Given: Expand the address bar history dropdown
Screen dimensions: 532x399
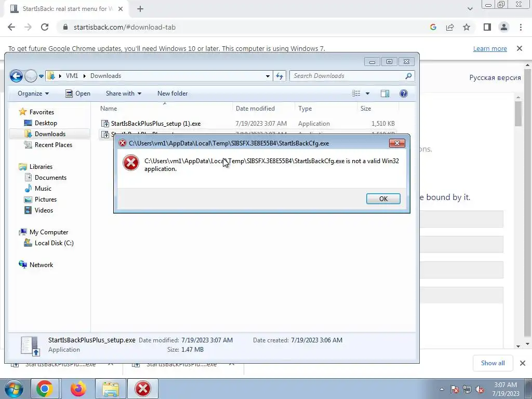Looking at the screenshot, I should click(268, 76).
